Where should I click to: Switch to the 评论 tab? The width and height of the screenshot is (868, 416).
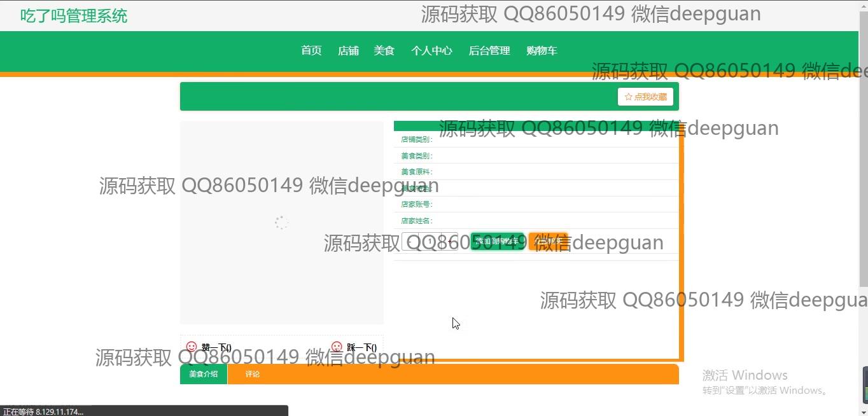coord(253,374)
